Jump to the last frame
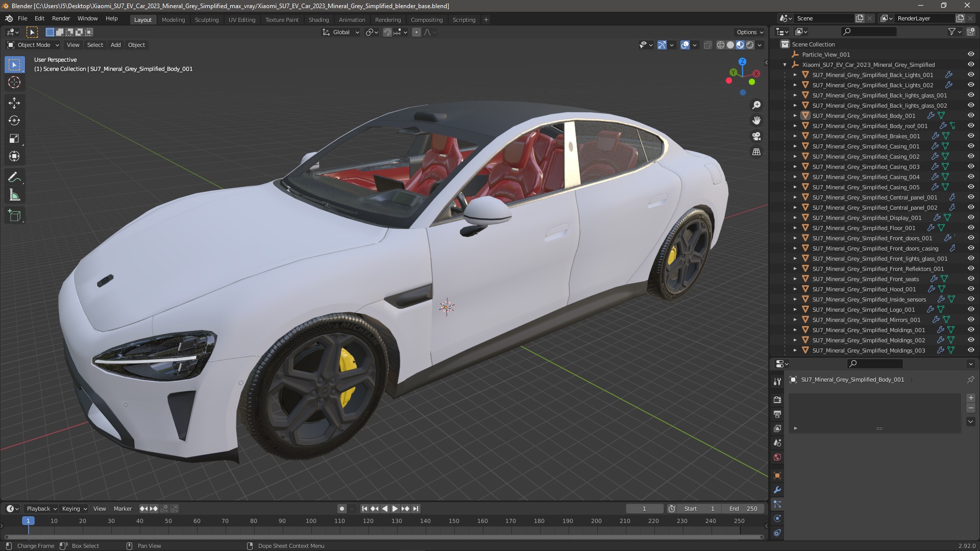The height and width of the screenshot is (551, 980). pyautogui.click(x=416, y=509)
